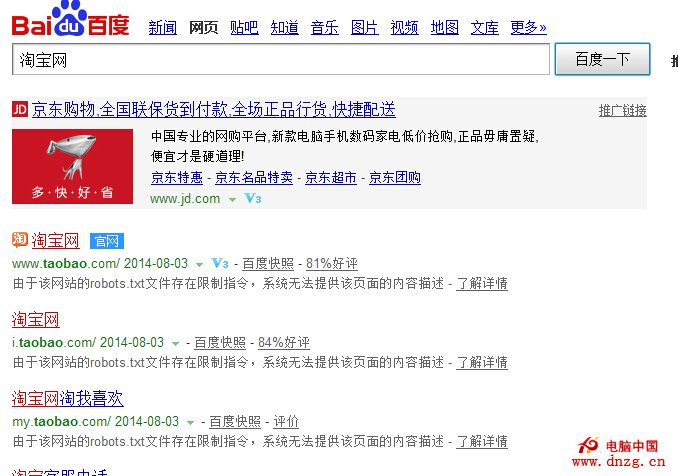Select the 网页 tab
678x476 pixels.
pyautogui.click(x=203, y=28)
